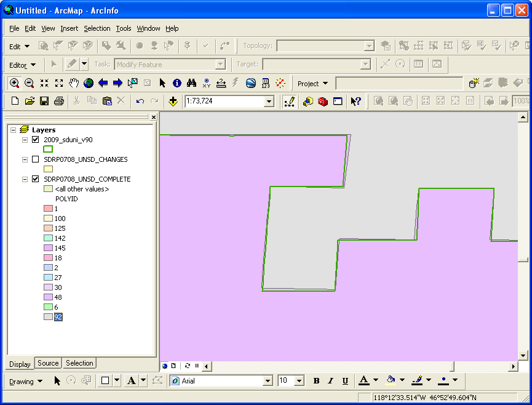
Task: Click the POLYID 92 gray swatch
Action: pos(48,317)
